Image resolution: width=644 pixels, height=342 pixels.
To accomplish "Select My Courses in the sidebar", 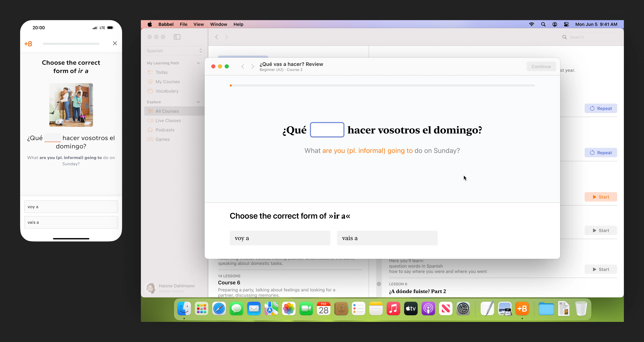I will pos(174,82).
